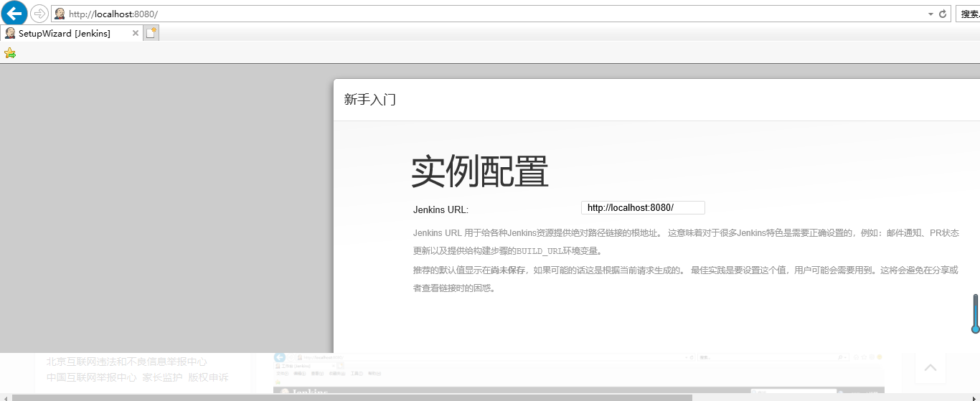Open a new browser tab
The height and width of the screenshot is (401, 980).
[151, 33]
